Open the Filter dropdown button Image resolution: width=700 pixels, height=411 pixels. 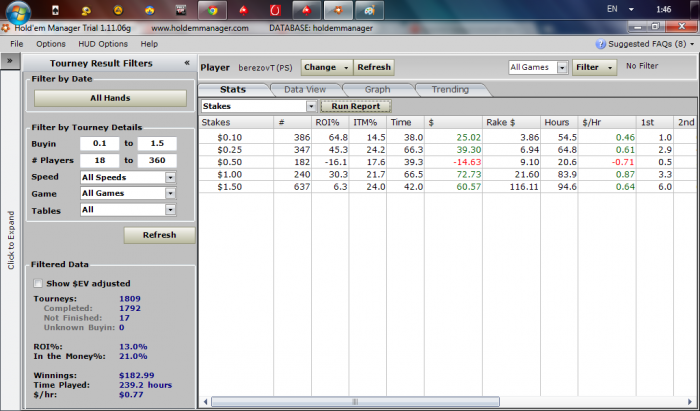coord(595,67)
